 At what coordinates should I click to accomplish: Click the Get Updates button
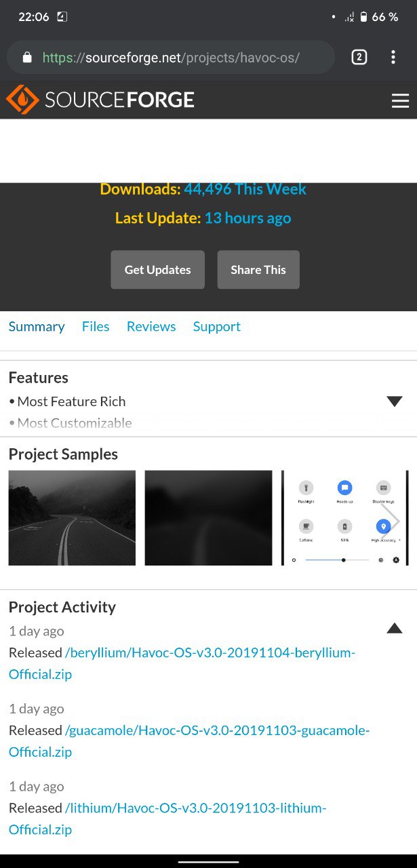coord(157,270)
